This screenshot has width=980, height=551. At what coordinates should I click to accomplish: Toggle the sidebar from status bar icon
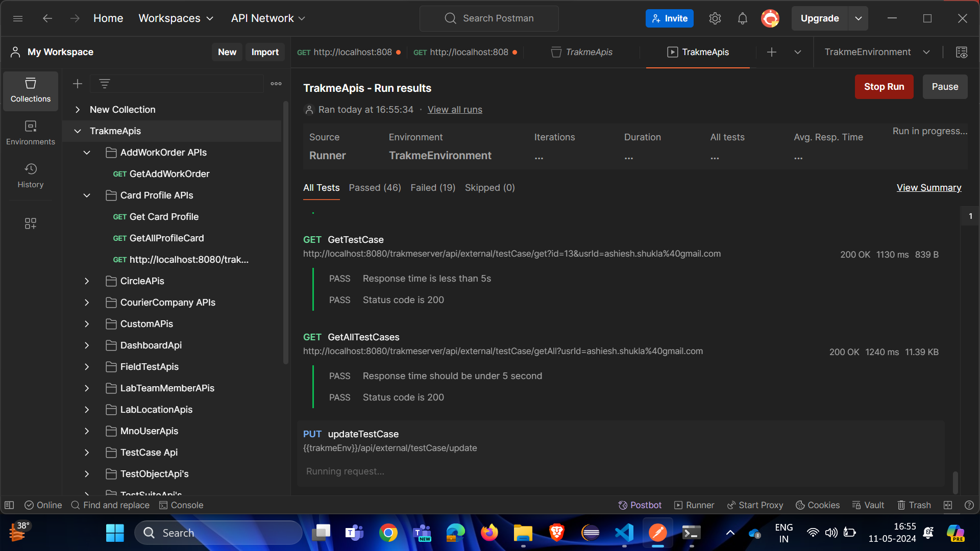(9, 505)
